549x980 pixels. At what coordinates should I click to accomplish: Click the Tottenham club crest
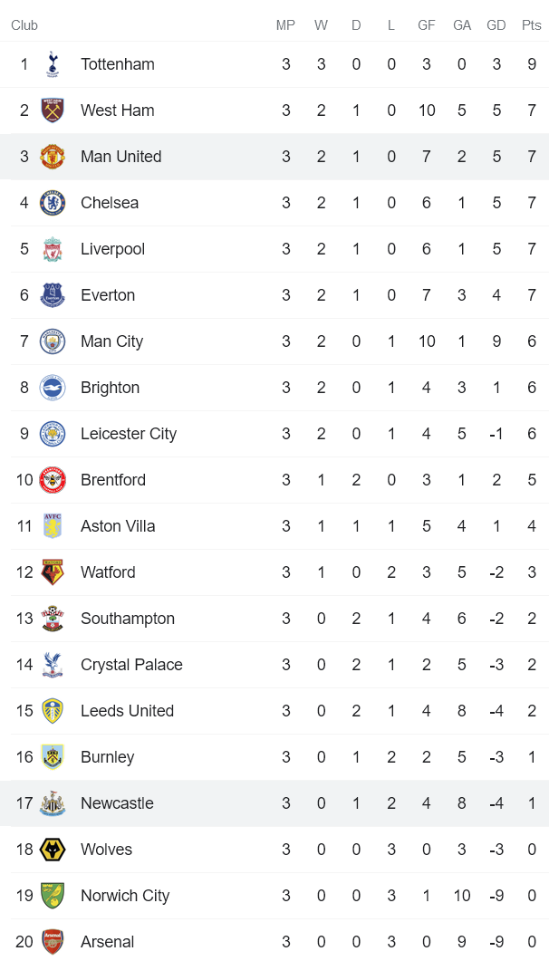tap(52, 64)
